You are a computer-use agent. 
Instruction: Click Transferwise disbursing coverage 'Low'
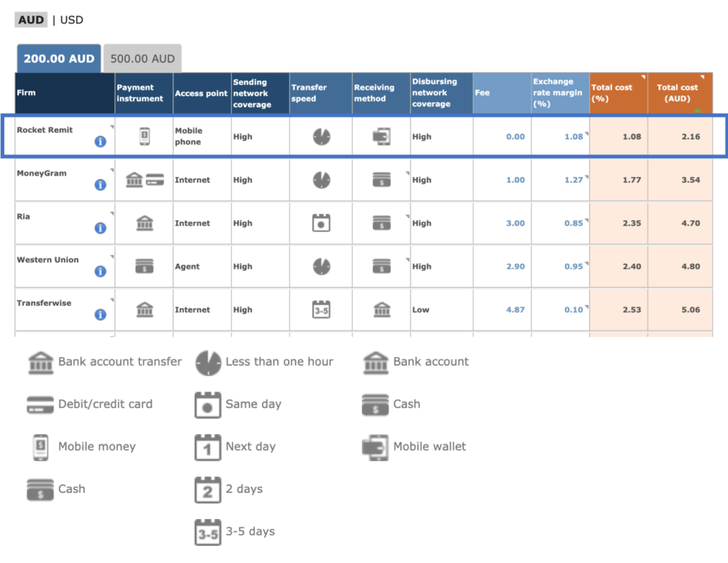[421, 309]
